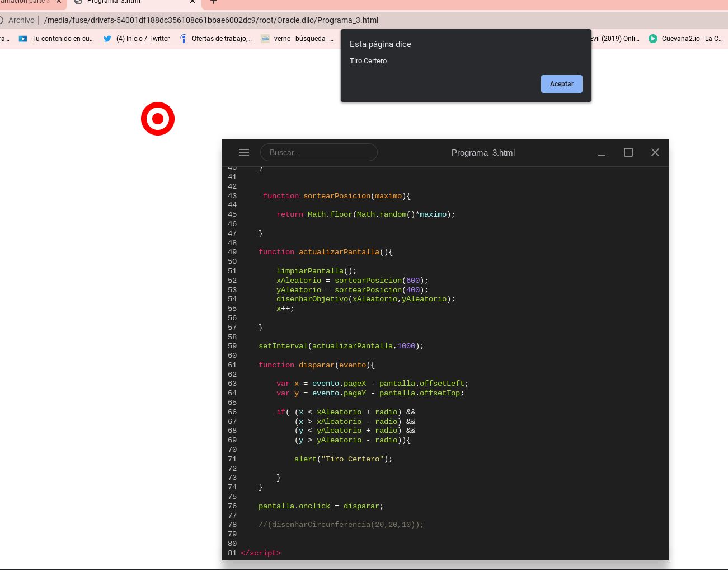Click the disenharObjetivo call on line 54
728x570 pixels.
point(366,299)
